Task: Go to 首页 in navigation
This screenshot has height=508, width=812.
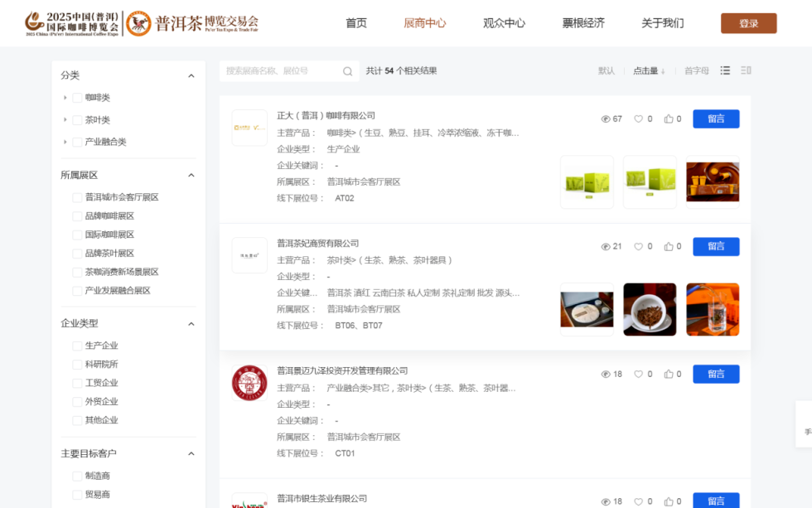Action: click(x=356, y=23)
